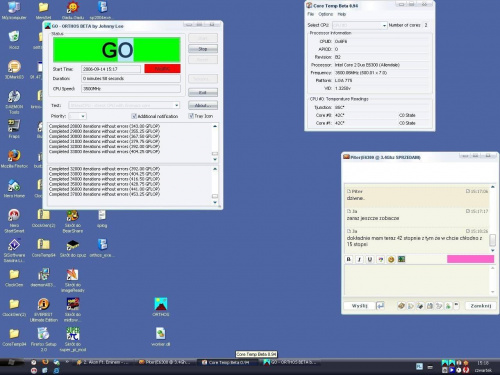
Task: Click the Exit button in ORTHOS
Action: [x=203, y=92]
